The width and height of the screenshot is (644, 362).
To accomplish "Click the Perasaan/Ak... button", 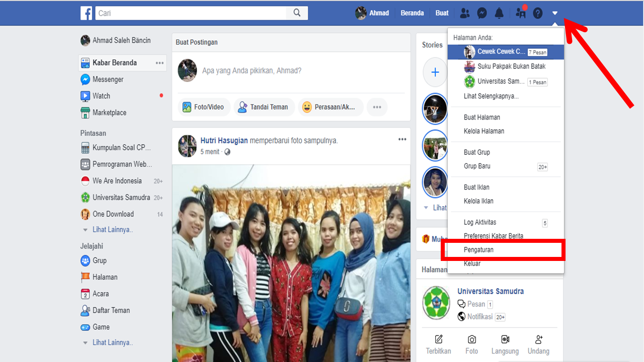I will 330,107.
